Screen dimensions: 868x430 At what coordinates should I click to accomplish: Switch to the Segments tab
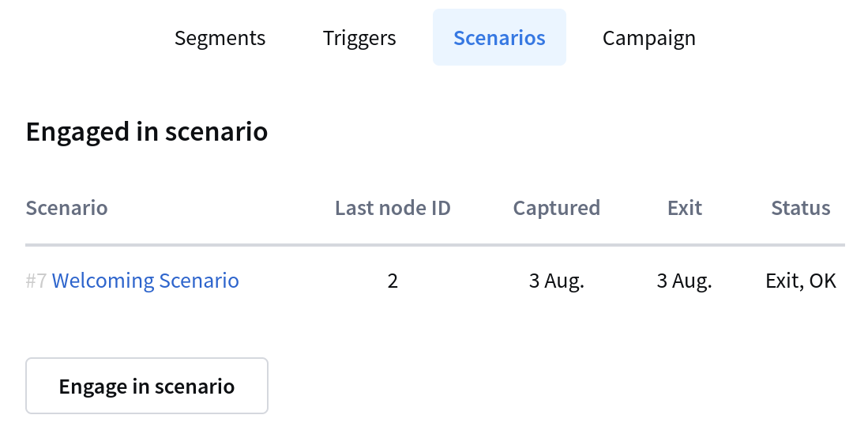click(220, 38)
